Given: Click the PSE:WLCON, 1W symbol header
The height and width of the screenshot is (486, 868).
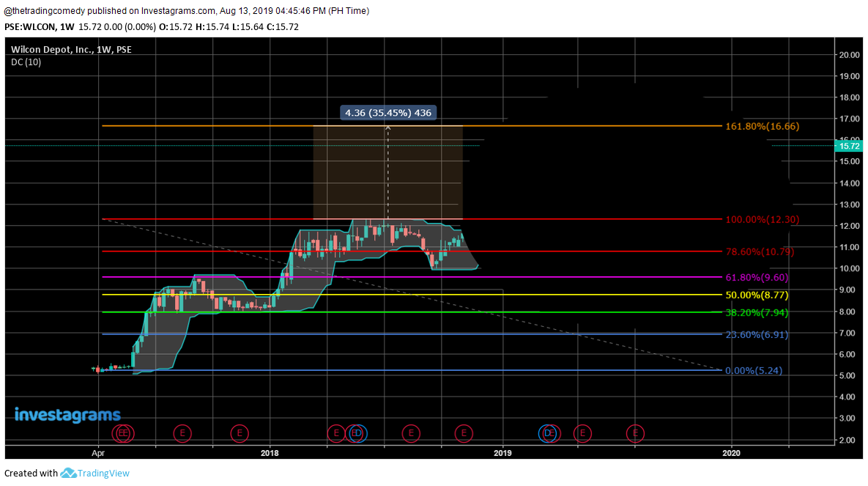Looking at the screenshot, I should [x=40, y=26].
